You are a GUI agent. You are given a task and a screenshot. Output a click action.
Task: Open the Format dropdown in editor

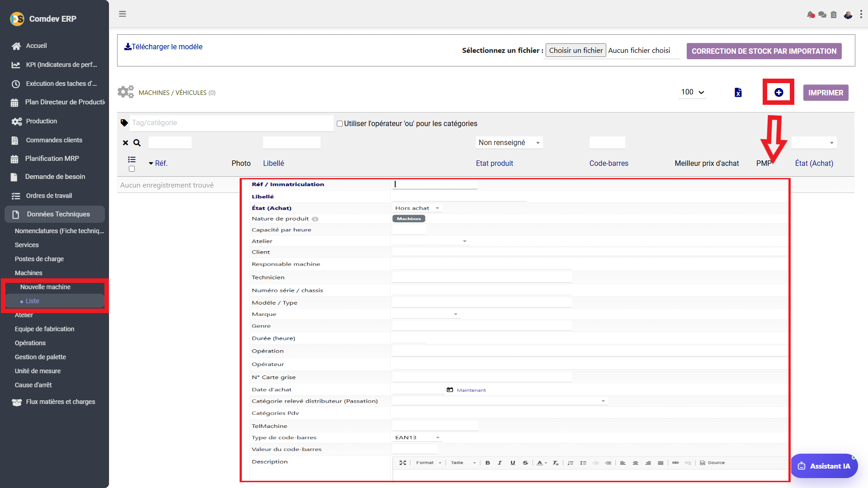click(428, 463)
